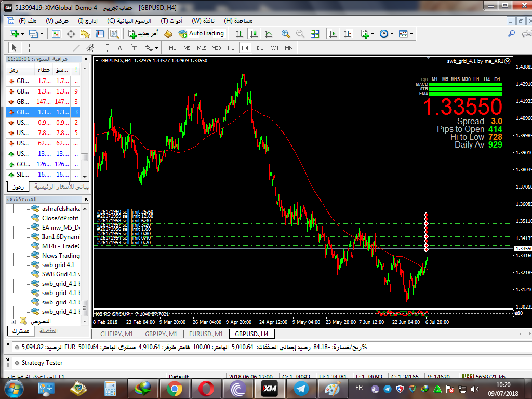Open the swb grid 4.1 expert advisor

tap(58, 265)
